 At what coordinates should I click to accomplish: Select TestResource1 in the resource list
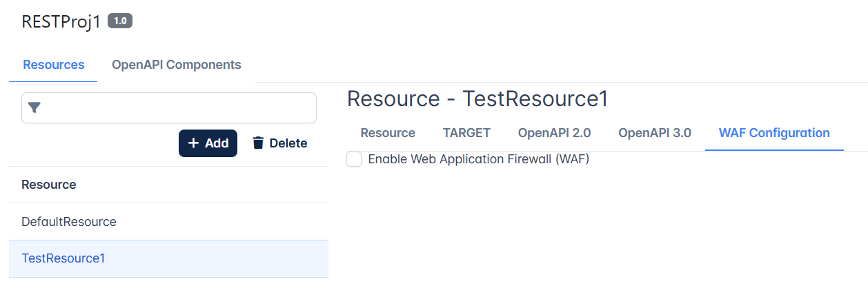tap(168, 259)
